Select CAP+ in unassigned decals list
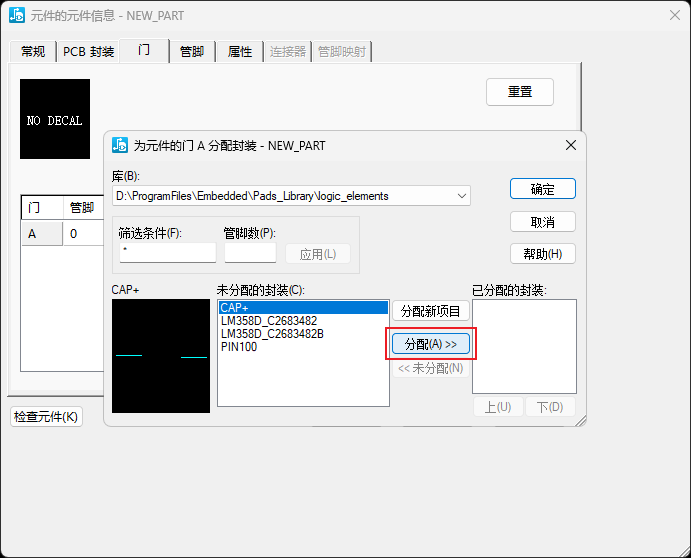The width and height of the screenshot is (691, 558). pos(302,308)
